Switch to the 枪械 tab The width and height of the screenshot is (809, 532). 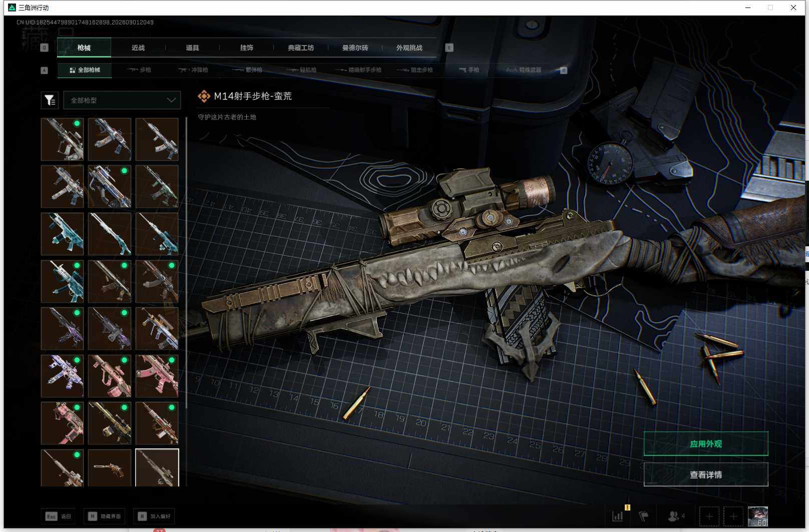(x=84, y=48)
